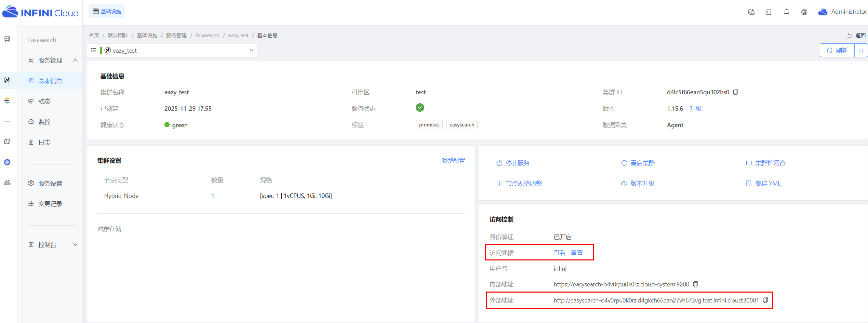The image size is (868, 323).
Task: Pause auto-refresh with the pause icon
Action: (x=861, y=50)
